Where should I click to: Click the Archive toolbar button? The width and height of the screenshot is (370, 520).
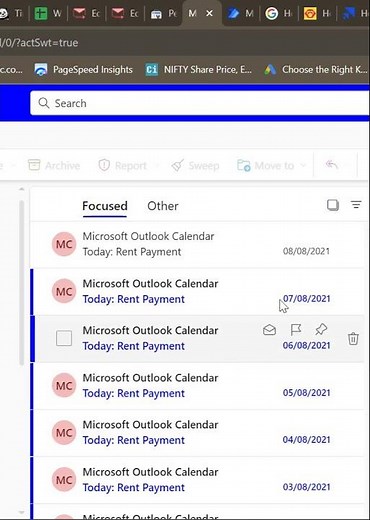pos(54,165)
